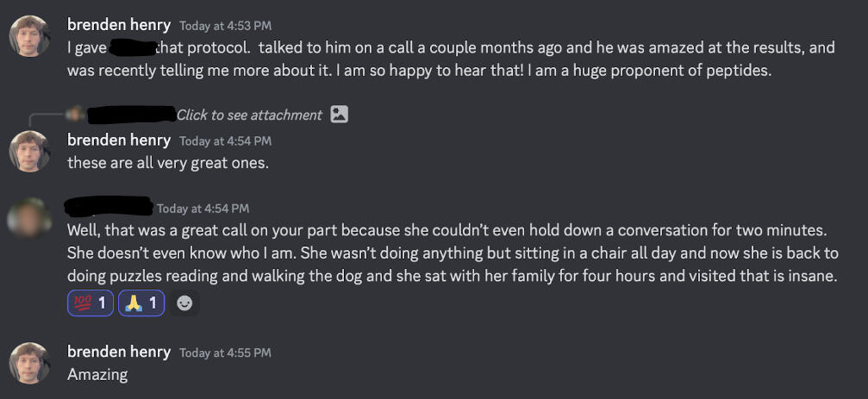Open brenden henry's avatar on 4:53 PM message
868x399 pixels.
point(28,37)
